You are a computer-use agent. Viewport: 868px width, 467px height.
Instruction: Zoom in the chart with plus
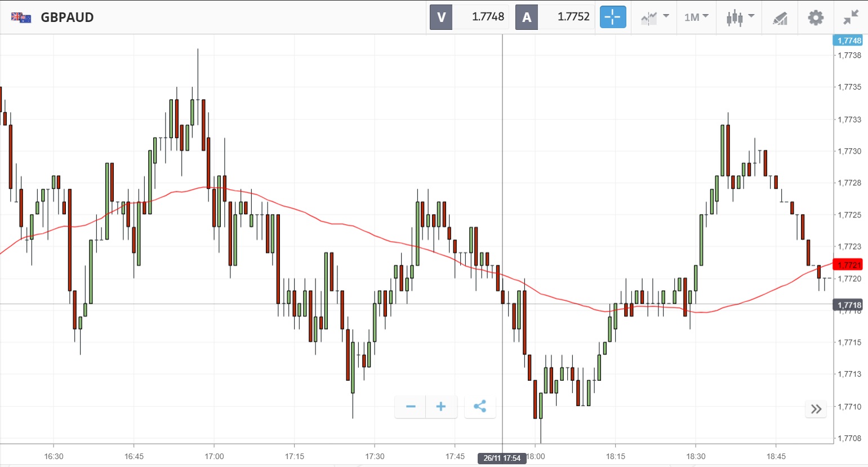point(441,407)
